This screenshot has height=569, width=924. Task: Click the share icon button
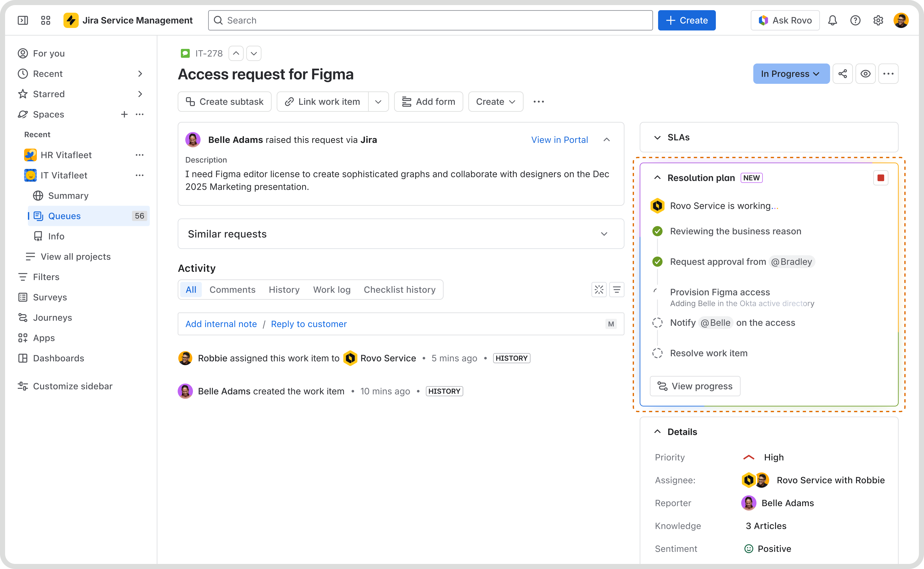(x=843, y=74)
